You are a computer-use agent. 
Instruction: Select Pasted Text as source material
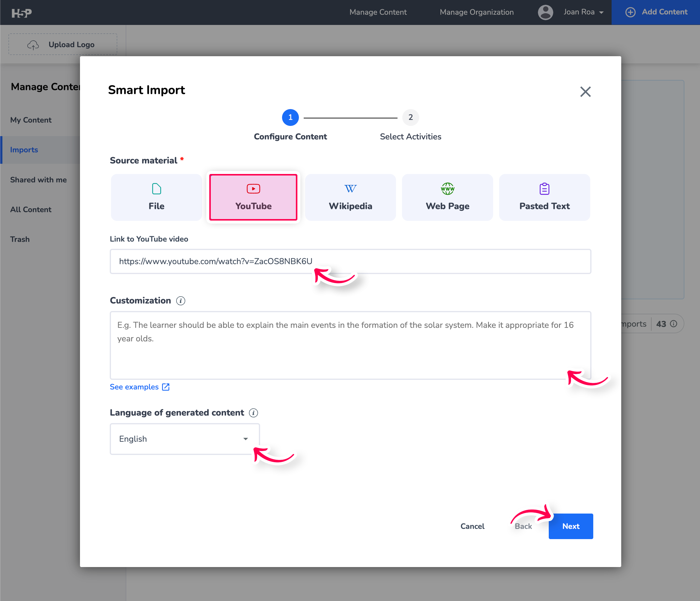coord(544,197)
